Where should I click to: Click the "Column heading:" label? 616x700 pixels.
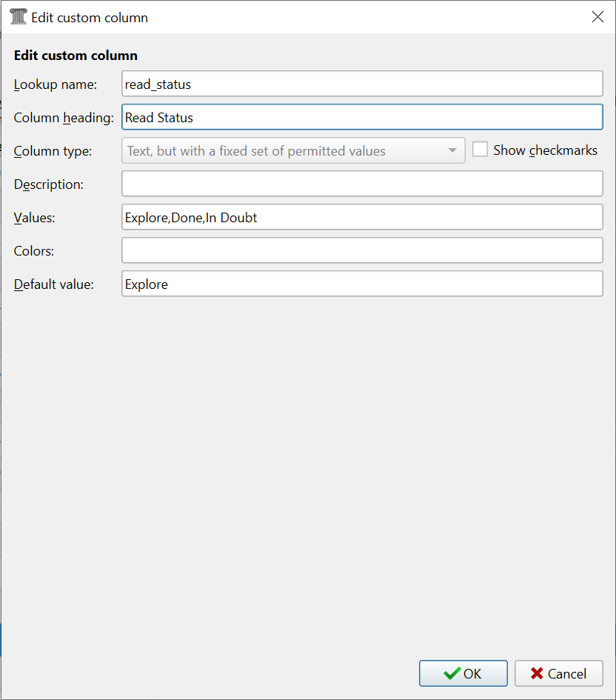tap(64, 118)
